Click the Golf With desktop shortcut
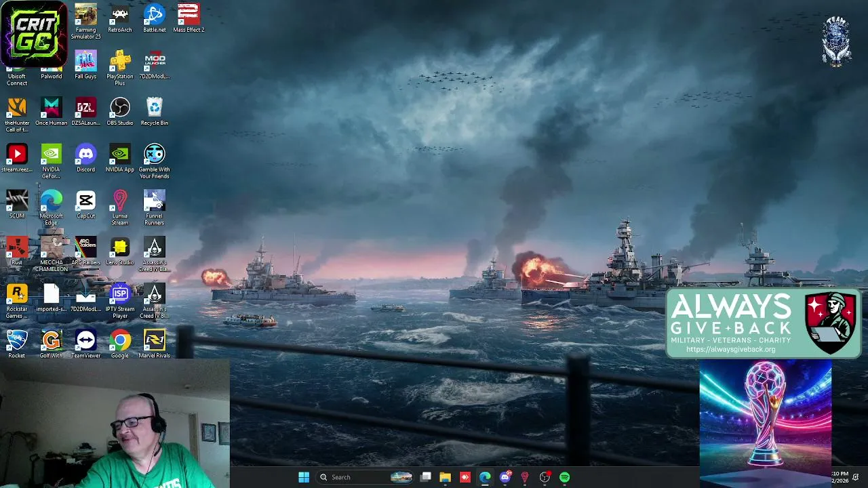The width and height of the screenshot is (868, 488). [x=52, y=344]
